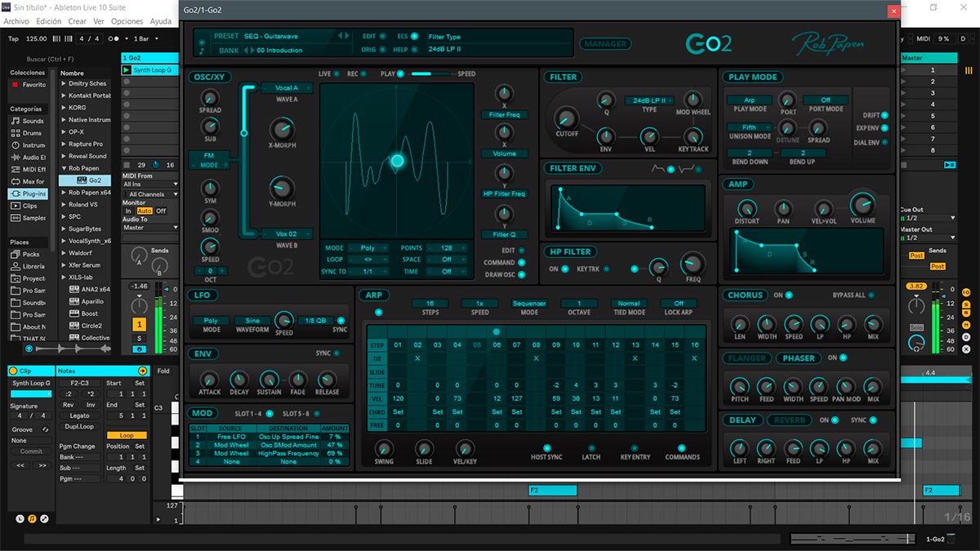Click the Fold button
This screenshot has width=980, height=551.
tap(164, 371)
